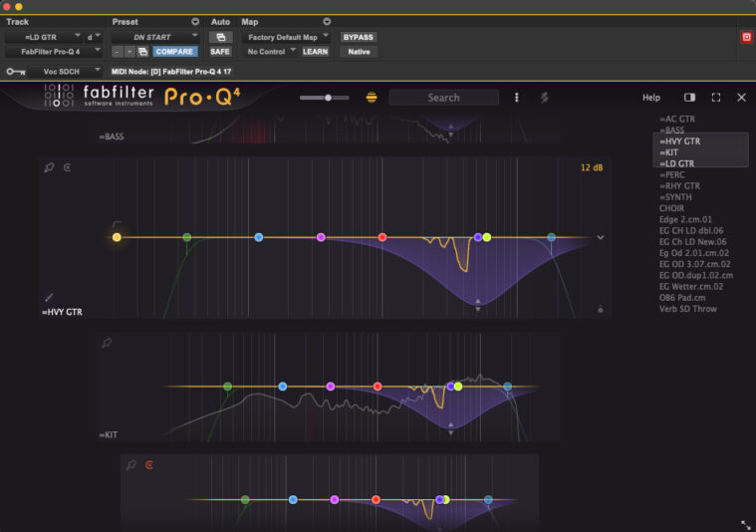The image size is (756, 532).
Task: Select =AC GTR in the instance list
Action: (x=677, y=120)
